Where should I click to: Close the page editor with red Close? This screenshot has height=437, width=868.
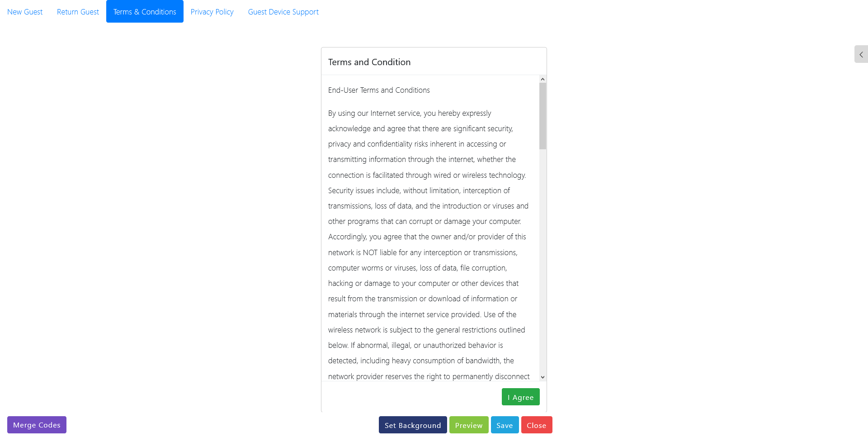tap(536, 425)
